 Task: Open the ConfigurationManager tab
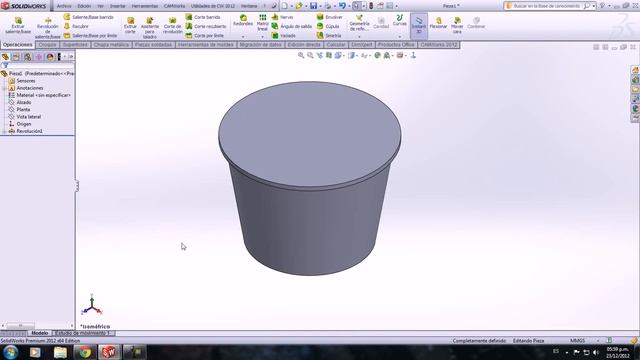[27, 57]
